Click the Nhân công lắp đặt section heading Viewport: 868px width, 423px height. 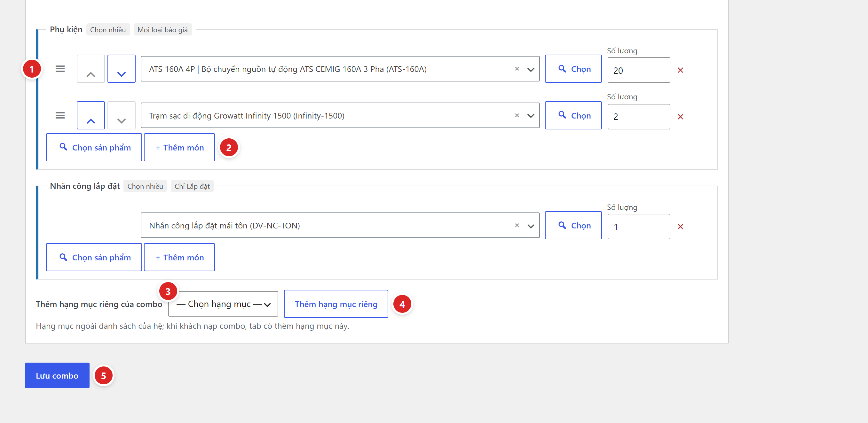point(85,186)
